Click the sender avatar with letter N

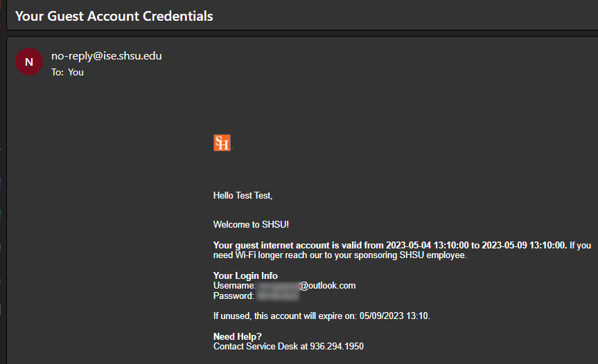28,62
